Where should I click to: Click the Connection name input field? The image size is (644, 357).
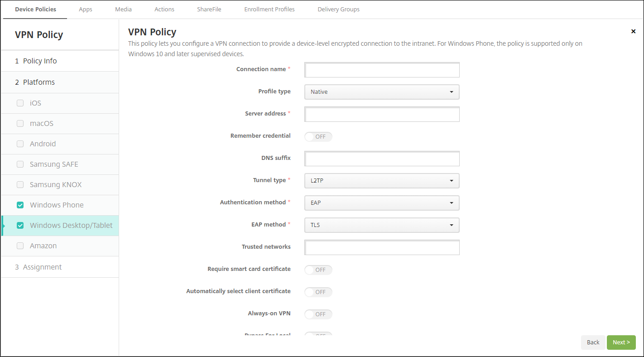coord(382,70)
